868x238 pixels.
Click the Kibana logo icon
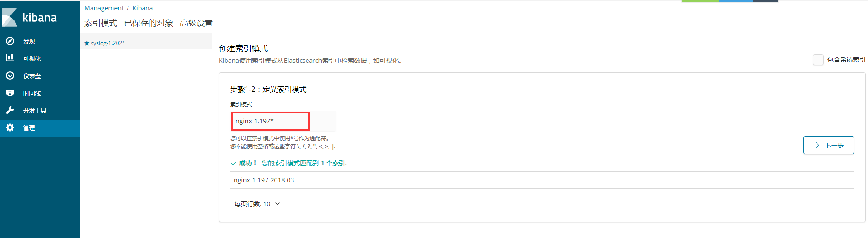coord(10,17)
